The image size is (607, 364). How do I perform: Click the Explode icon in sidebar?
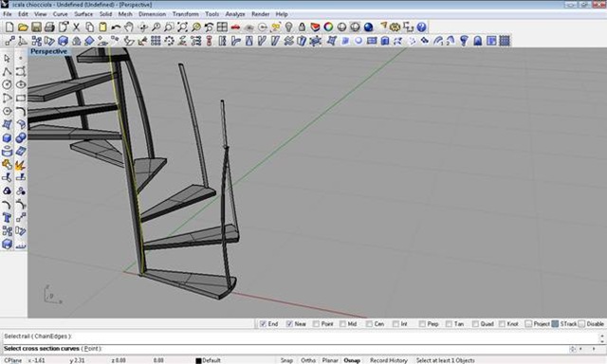21,165
